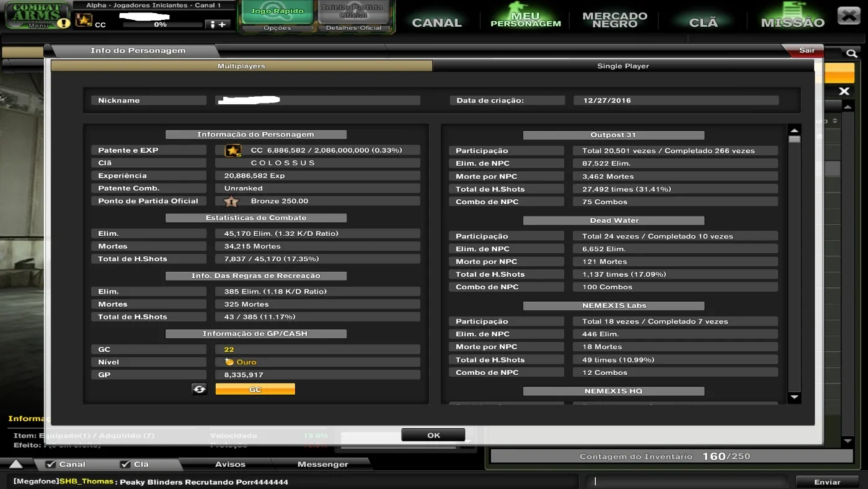Open the Messenger tab
The image size is (868, 489).
coord(322,464)
